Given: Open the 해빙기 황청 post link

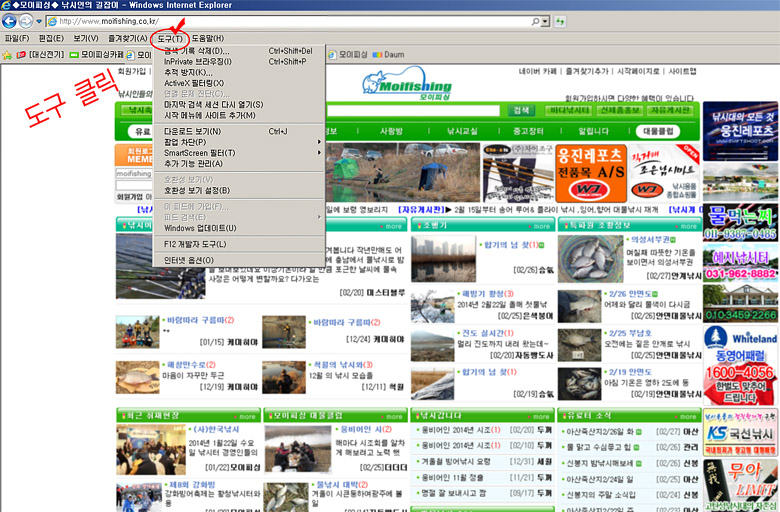Looking at the screenshot, I should coord(488,294).
